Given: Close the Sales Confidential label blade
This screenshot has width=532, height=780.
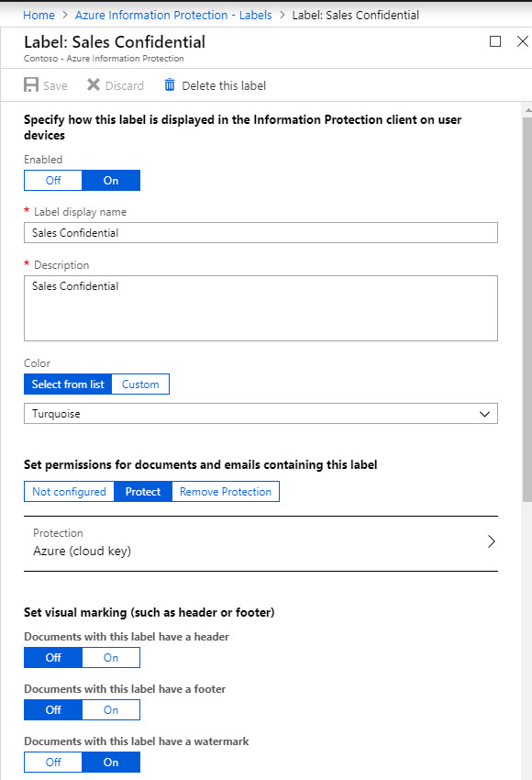Looking at the screenshot, I should (523, 41).
